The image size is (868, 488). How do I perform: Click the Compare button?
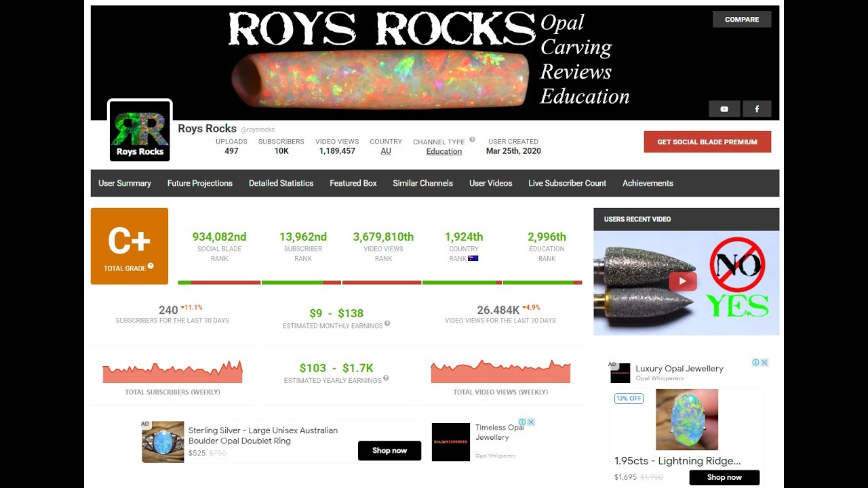coord(742,19)
